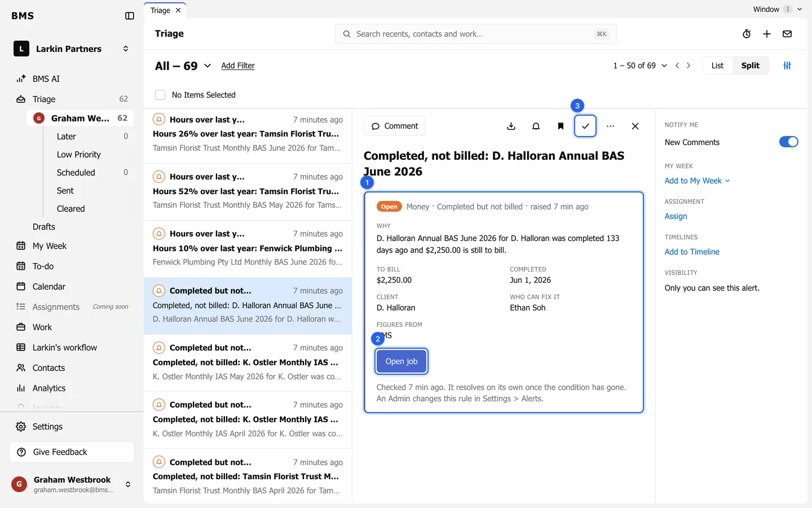Go to next page of results
This screenshot has width=812, height=508.
pos(689,65)
